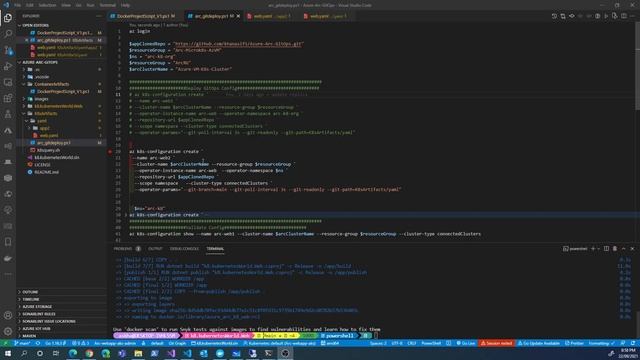Click Go Live in status bar
Viewport: 640px width, 360px height.
[x=466, y=343]
